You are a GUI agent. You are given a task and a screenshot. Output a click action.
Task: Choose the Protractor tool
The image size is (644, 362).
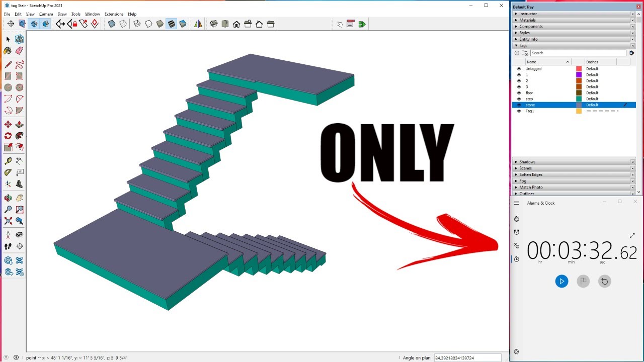pos(8,172)
